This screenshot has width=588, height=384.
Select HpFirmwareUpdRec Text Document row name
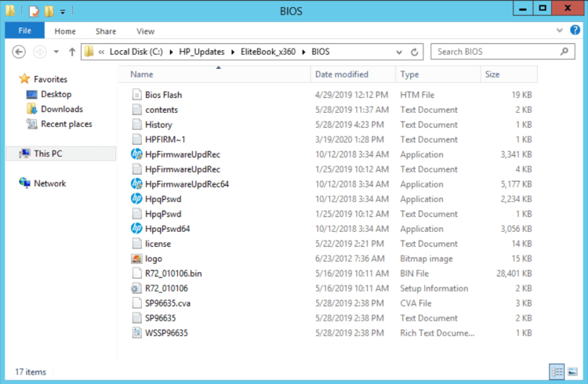[183, 169]
